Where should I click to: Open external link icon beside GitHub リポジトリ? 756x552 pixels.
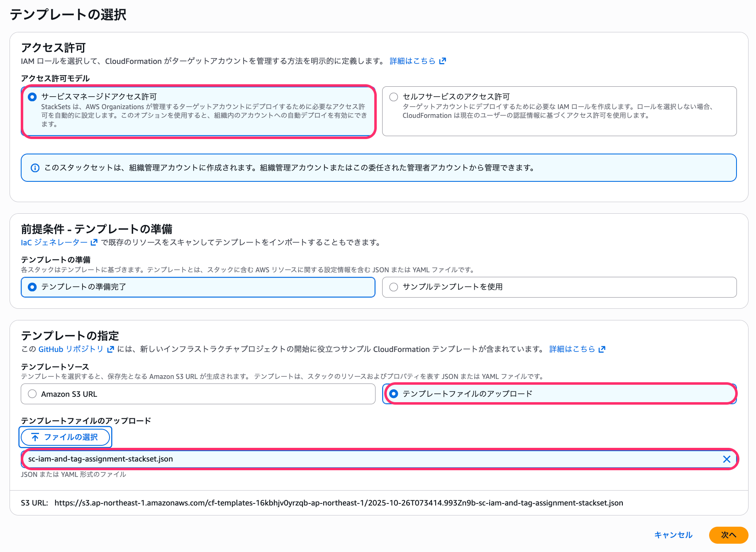coord(110,349)
